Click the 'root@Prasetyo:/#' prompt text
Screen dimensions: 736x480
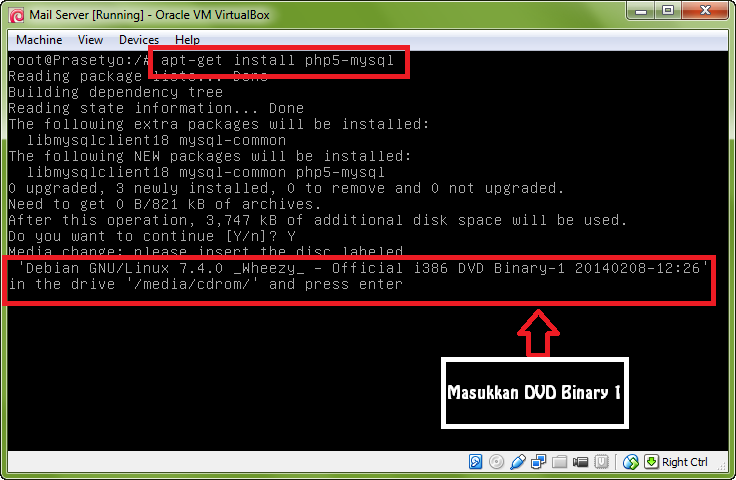pyautogui.click(x=78, y=61)
